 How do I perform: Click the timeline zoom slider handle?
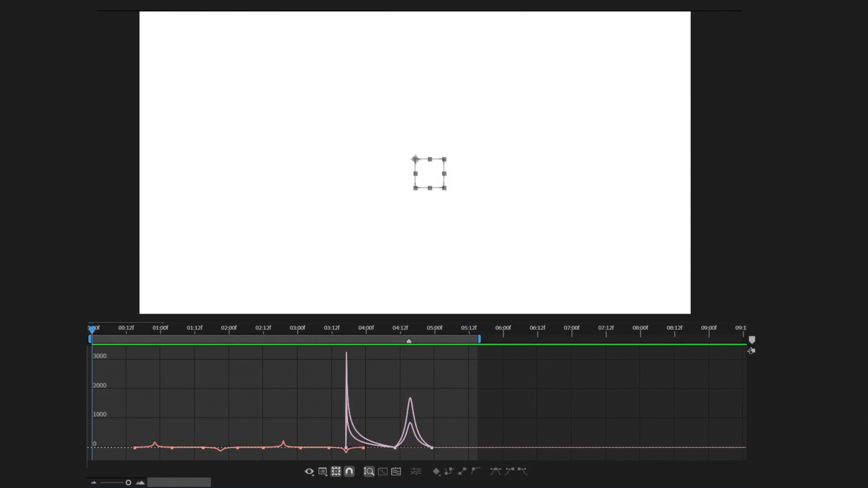click(128, 483)
